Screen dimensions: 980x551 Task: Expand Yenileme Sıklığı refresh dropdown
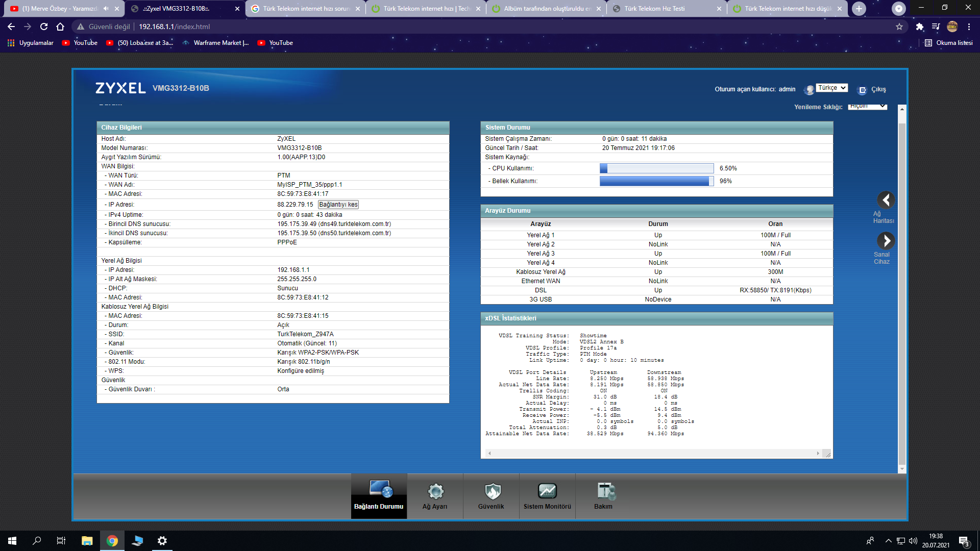(868, 106)
